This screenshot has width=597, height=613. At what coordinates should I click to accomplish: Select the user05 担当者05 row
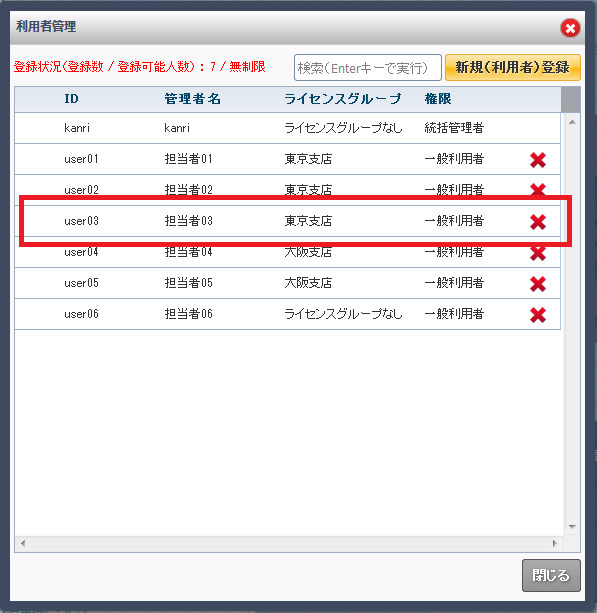(287, 283)
